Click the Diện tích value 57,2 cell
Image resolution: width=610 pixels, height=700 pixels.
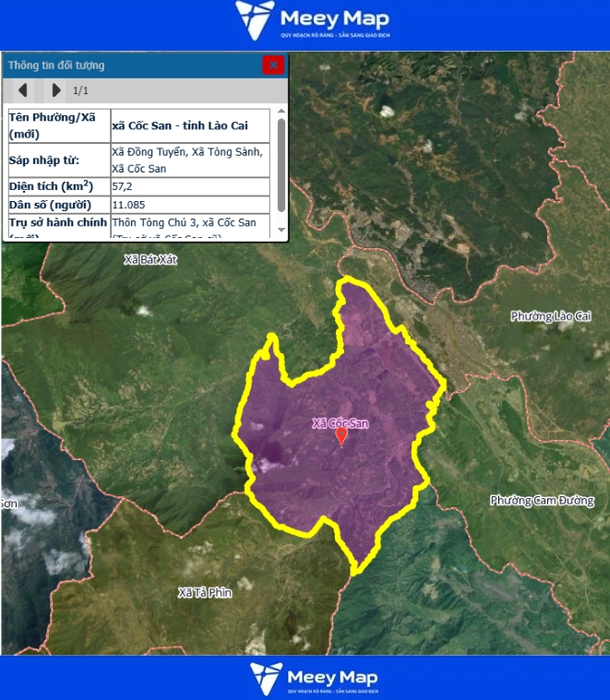tap(189, 186)
